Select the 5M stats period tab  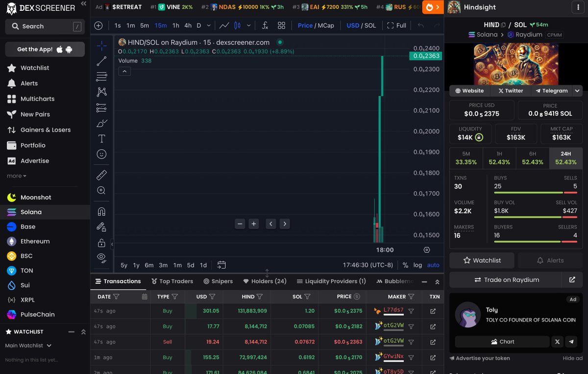tap(466, 158)
